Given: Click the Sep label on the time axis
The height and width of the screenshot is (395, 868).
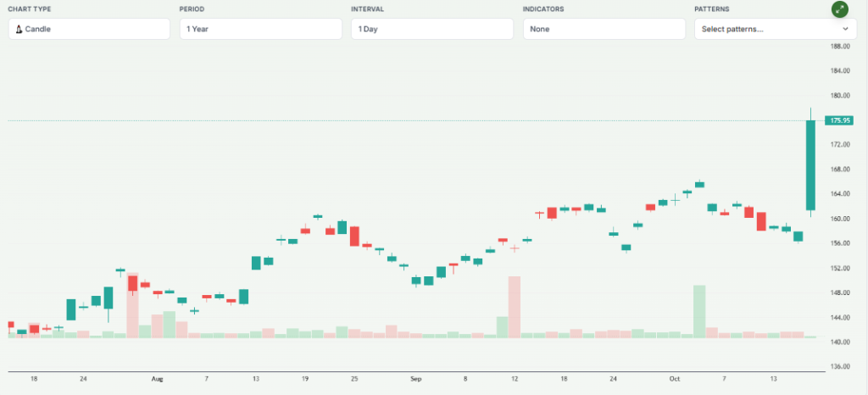Looking at the screenshot, I should 415,380.
